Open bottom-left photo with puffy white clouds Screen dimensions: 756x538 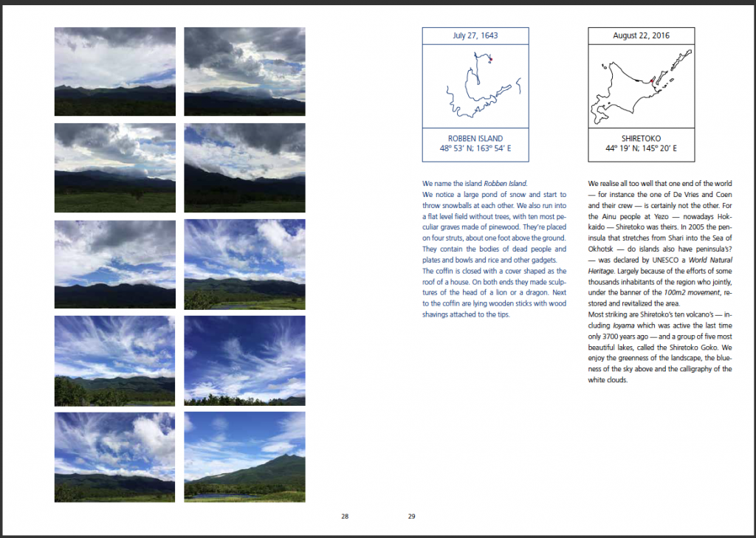click(114, 457)
